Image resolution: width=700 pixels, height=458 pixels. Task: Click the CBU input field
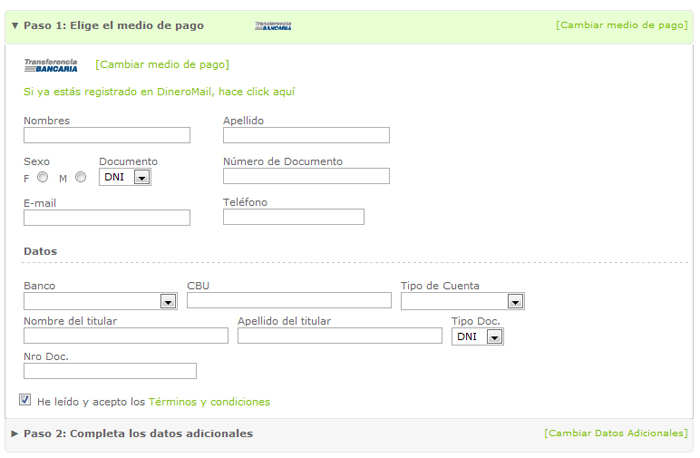(x=289, y=300)
